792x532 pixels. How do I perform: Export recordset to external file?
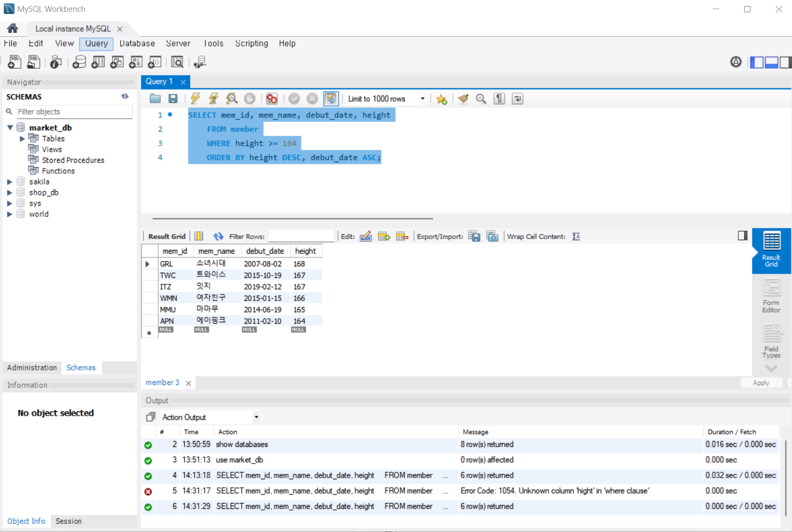pos(474,236)
